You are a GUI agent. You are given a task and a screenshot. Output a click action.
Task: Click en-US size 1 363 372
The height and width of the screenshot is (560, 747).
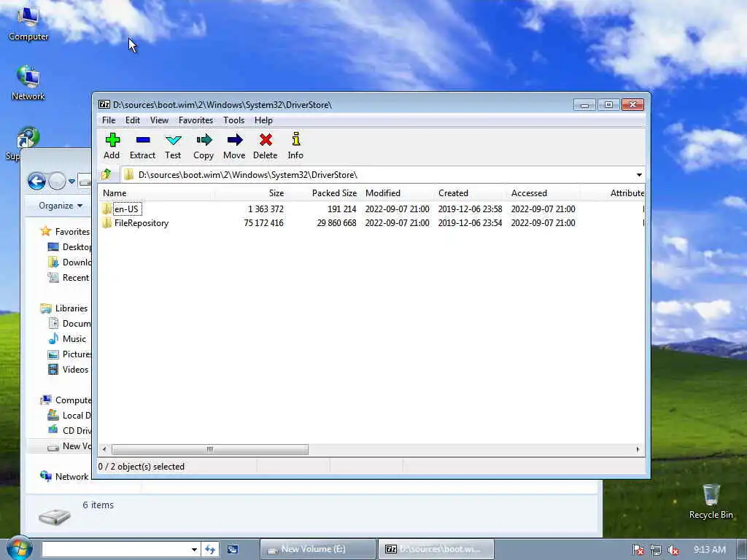[x=266, y=209]
